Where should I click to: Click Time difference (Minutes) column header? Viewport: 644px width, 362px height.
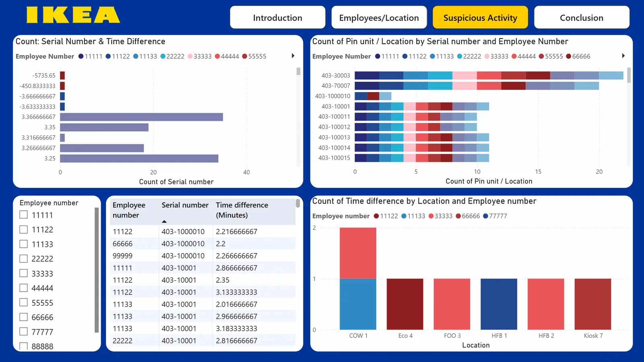(x=242, y=210)
